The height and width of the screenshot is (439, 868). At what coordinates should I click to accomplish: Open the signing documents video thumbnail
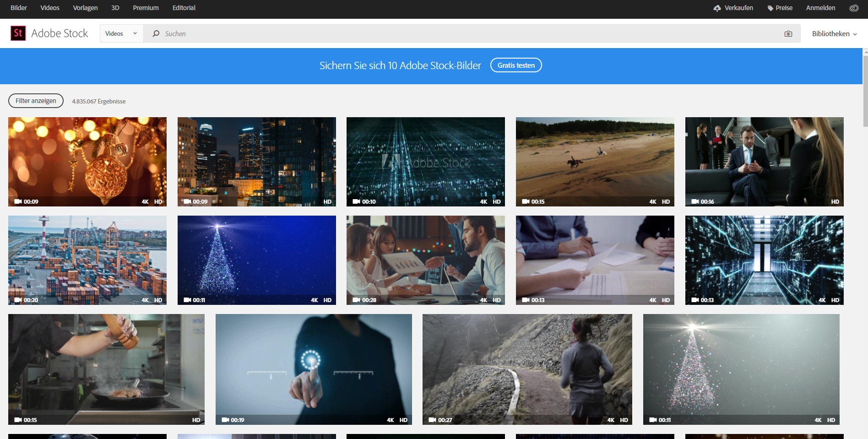click(x=595, y=260)
